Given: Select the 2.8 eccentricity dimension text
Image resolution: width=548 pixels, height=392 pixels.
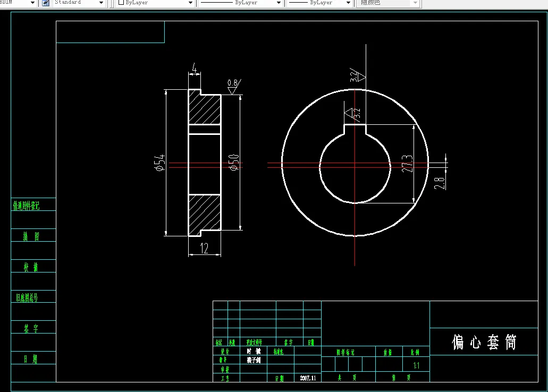Looking at the screenshot, I should 440,183.
